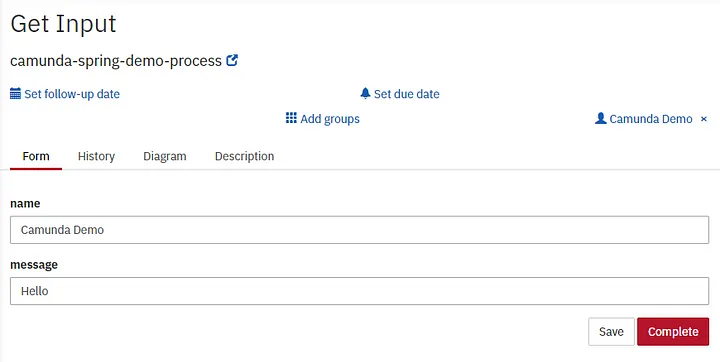Click the calendar icon for follow-up date

click(15, 94)
